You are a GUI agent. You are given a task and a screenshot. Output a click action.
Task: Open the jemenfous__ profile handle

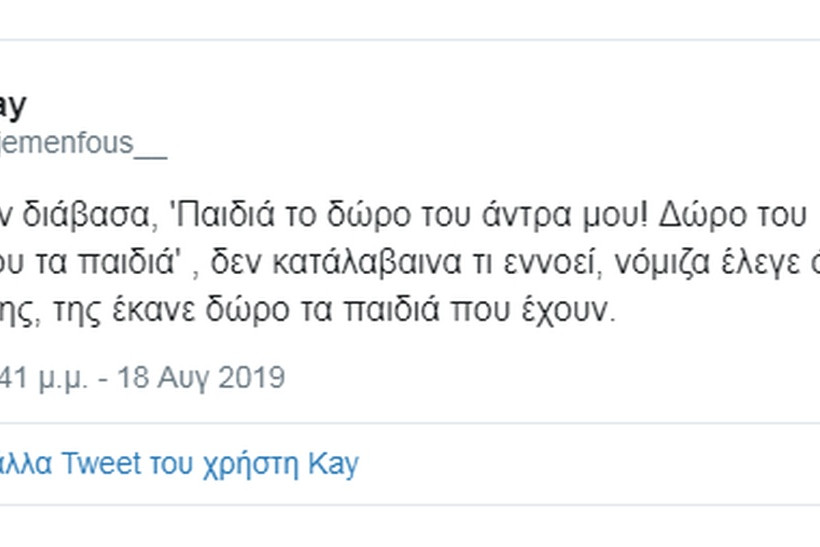click(84, 143)
